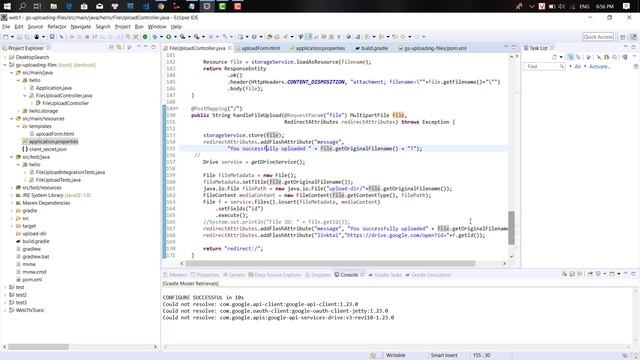
Task: Select uploadForm.html in templates folder
Action: coord(55,134)
